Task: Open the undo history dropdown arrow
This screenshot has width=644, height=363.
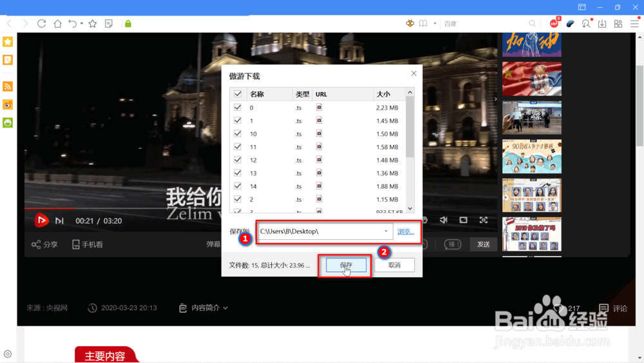Action: [x=81, y=24]
